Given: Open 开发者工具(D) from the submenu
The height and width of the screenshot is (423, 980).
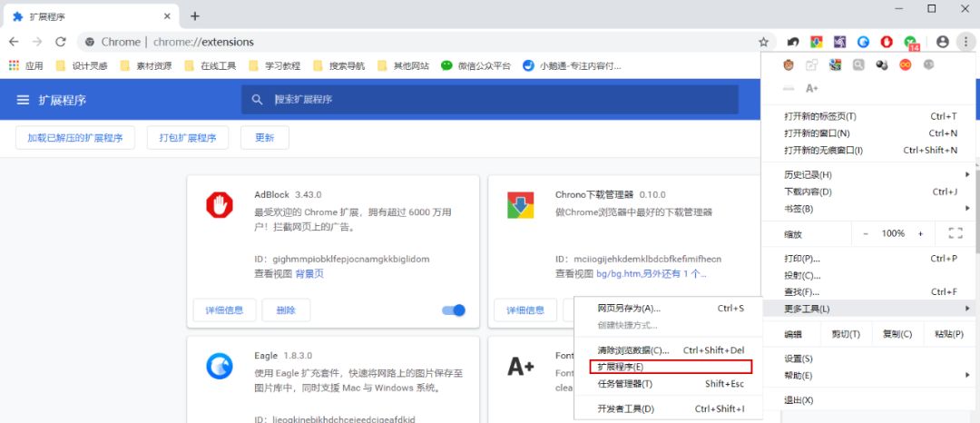Looking at the screenshot, I should click(668, 409).
